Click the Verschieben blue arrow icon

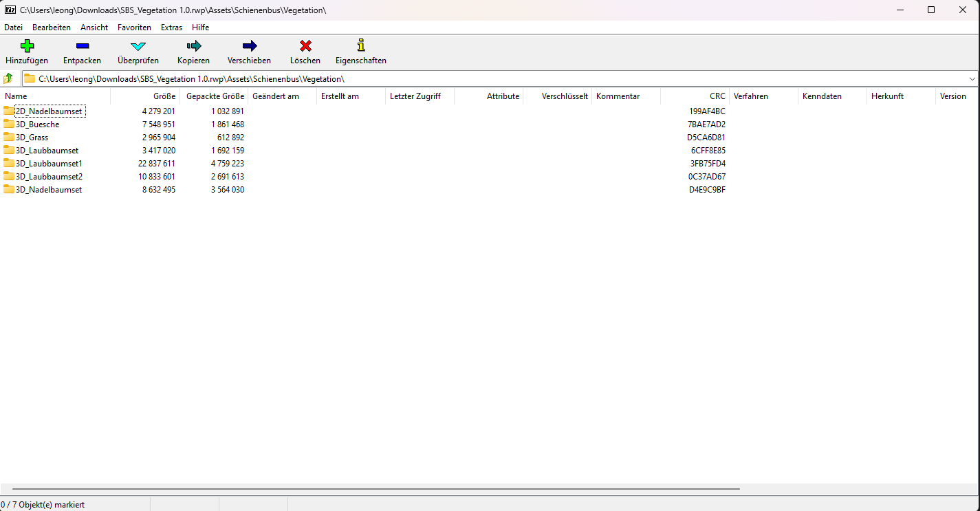click(250, 46)
